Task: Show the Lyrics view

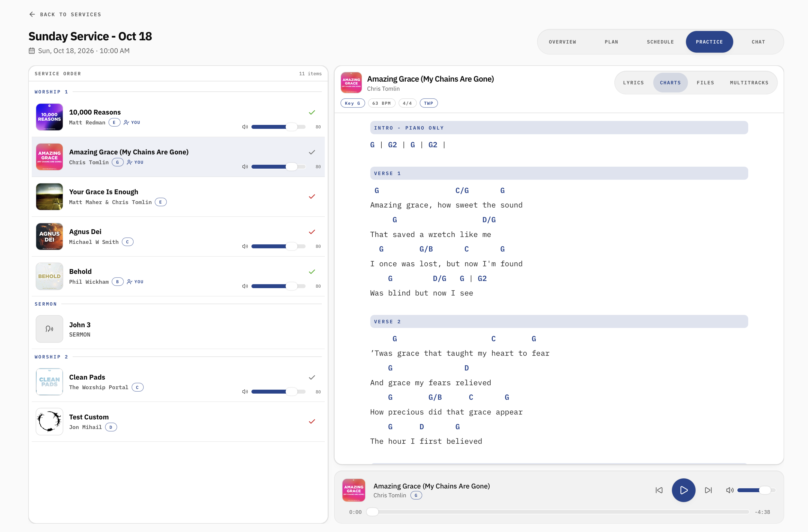Action: pyautogui.click(x=633, y=83)
